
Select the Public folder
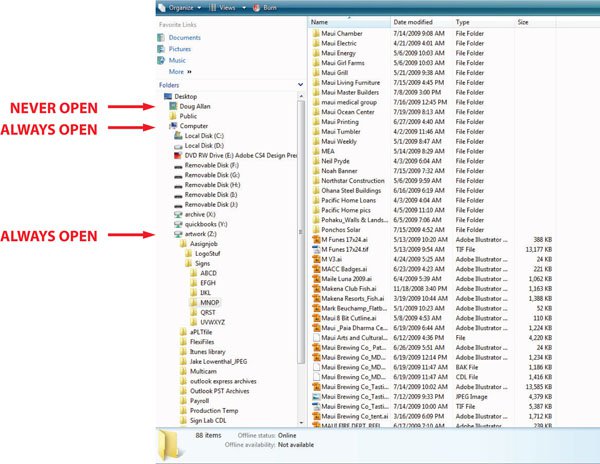point(188,116)
